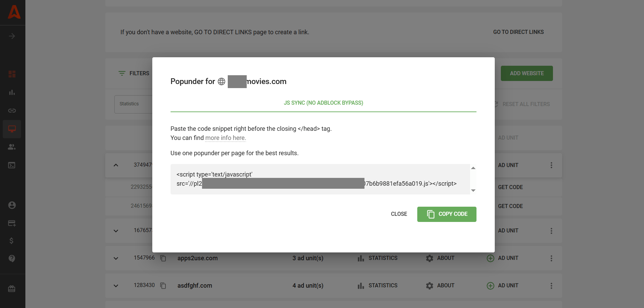This screenshot has width=644, height=308.
Task: Click the Adsterra logo icon
Action: click(x=14, y=12)
